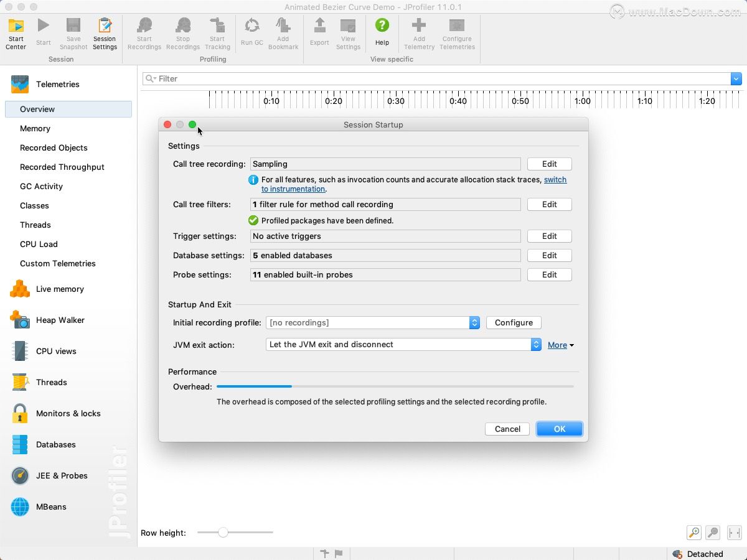The width and height of the screenshot is (747, 560).
Task: Click the Stop Recordings icon
Action: coord(183,34)
